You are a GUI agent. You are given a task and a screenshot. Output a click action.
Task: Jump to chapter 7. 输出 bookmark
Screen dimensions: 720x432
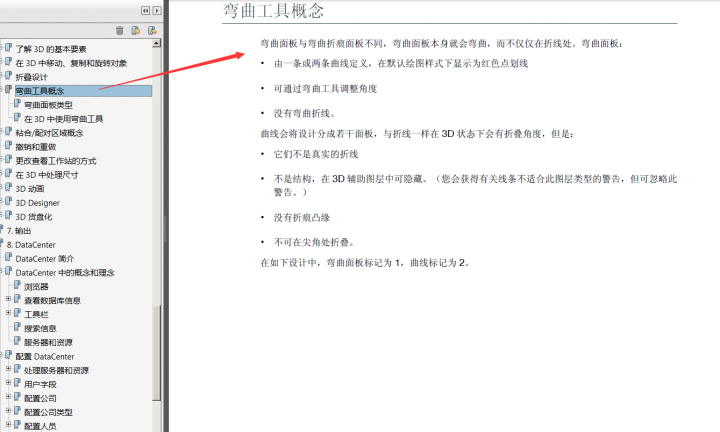click(19, 231)
